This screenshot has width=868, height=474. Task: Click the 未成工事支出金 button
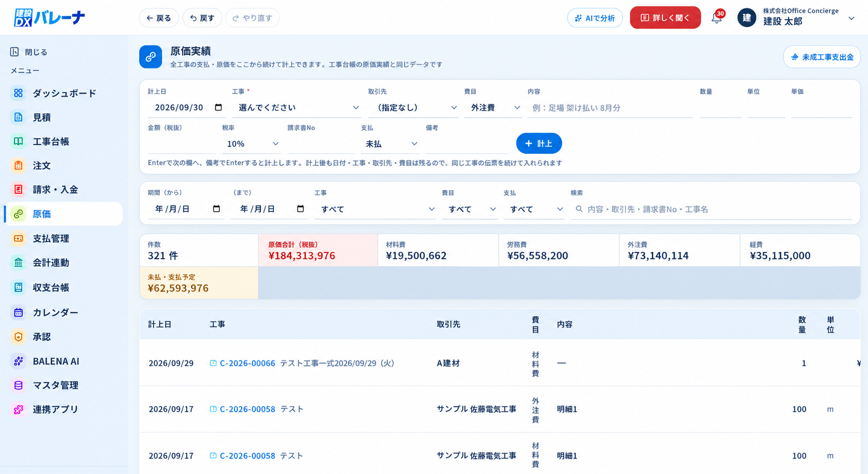point(821,57)
